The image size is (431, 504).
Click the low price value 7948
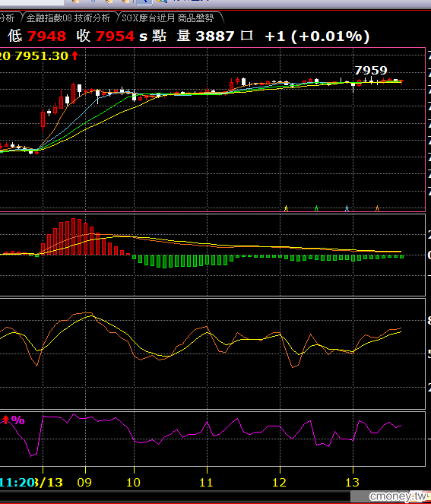47,36
